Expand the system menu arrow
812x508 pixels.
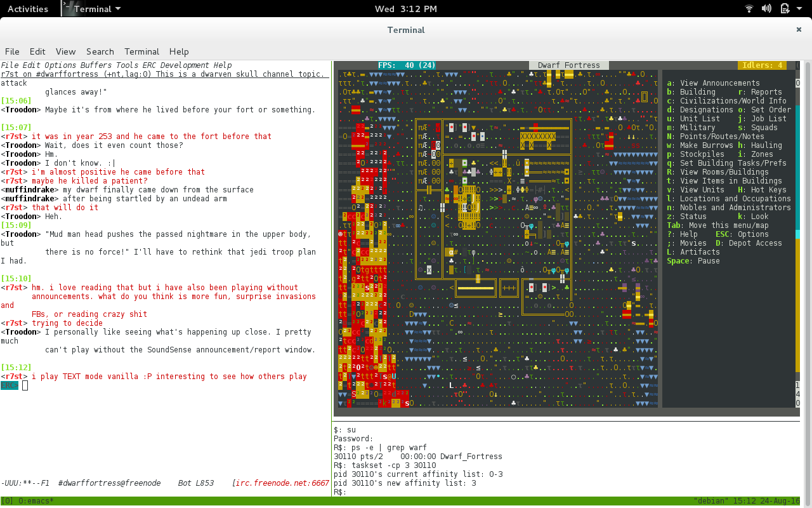799,9
